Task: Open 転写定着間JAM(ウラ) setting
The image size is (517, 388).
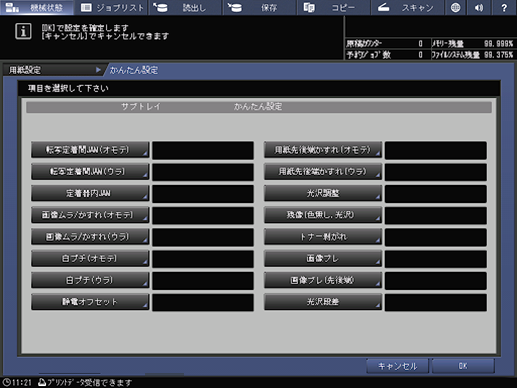Action: coord(90,172)
